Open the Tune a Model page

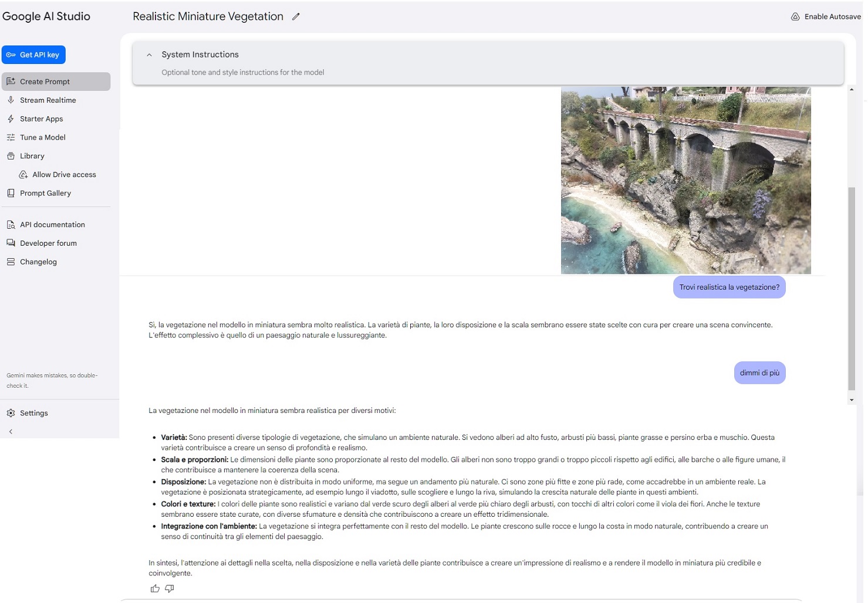pos(42,137)
